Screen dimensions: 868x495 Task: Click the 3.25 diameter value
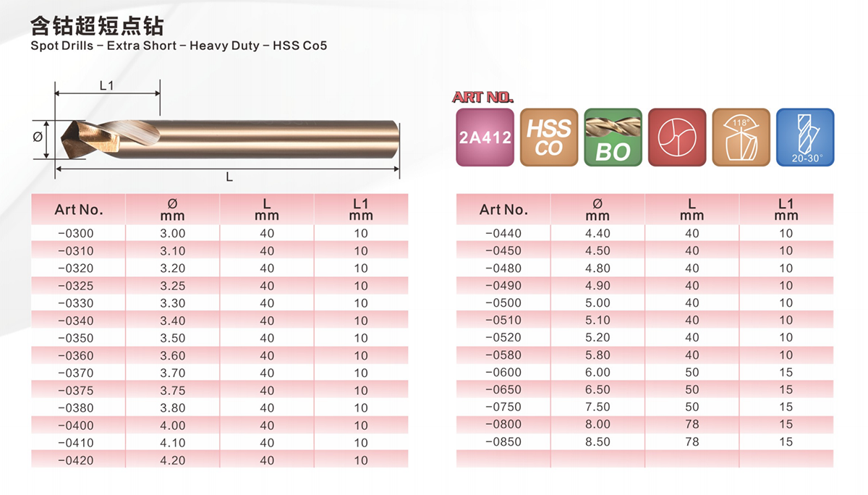[172, 285]
